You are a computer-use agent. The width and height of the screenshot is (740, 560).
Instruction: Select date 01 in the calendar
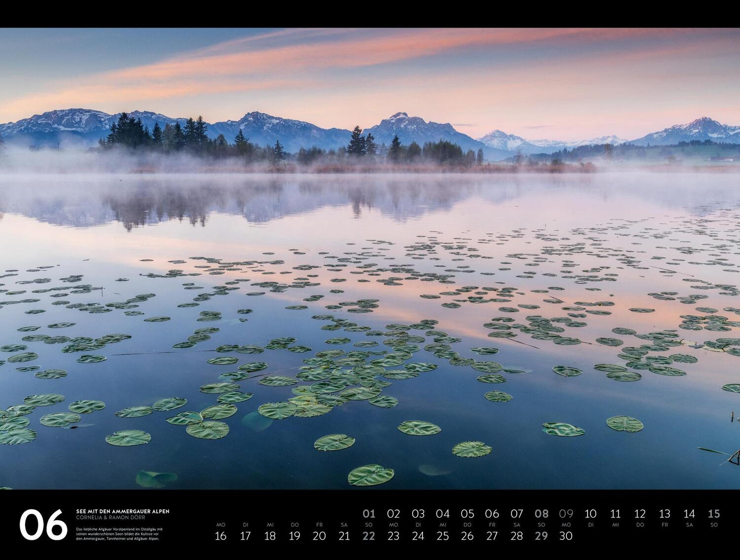[x=369, y=514]
